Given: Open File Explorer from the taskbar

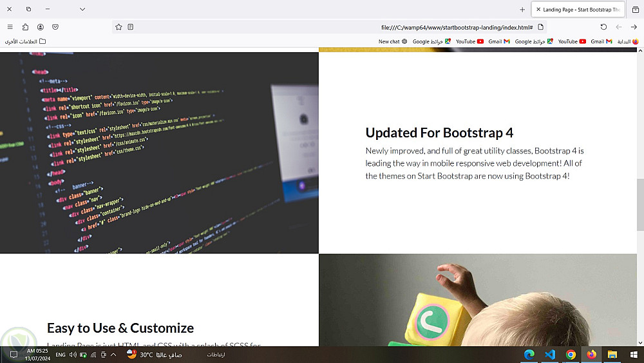Looking at the screenshot, I should (x=612, y=355).
